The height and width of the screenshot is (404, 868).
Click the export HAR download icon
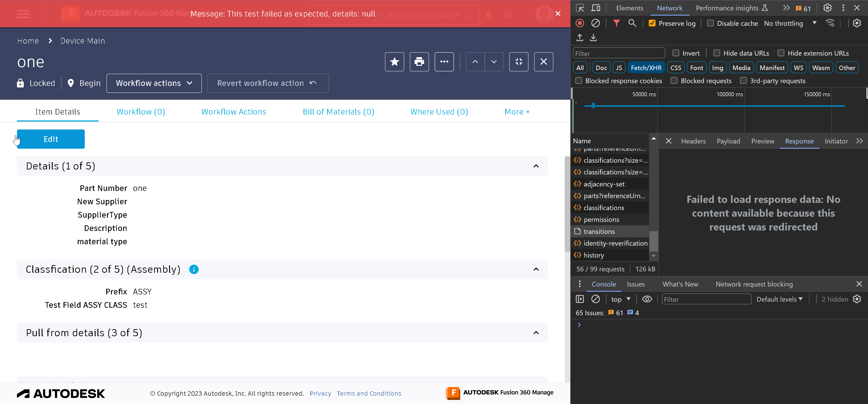593,38
